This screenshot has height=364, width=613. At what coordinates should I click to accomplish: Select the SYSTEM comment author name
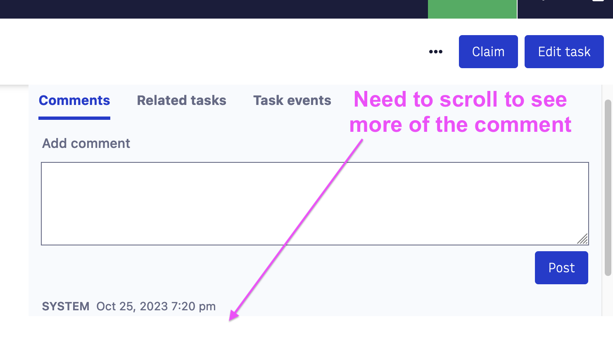66,306
